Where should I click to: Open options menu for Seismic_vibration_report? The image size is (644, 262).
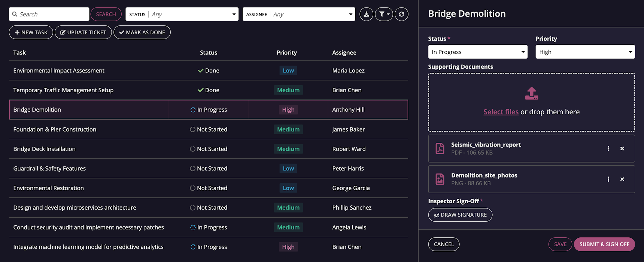pyautogui.click(x=608, y=148)
